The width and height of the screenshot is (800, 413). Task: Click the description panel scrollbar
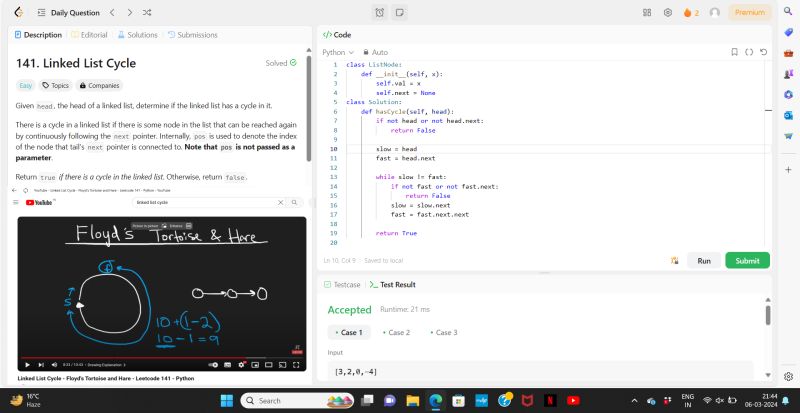(308, 109)
